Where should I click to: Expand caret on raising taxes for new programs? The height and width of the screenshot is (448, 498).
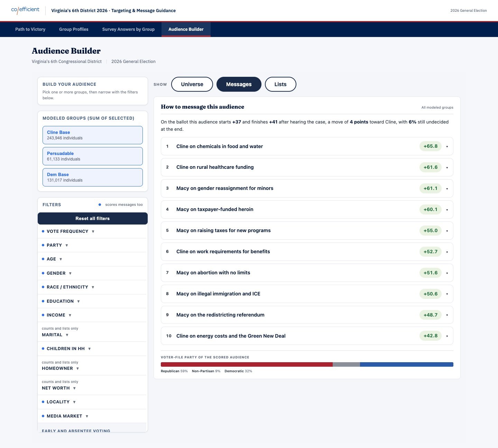click(447, 231)
